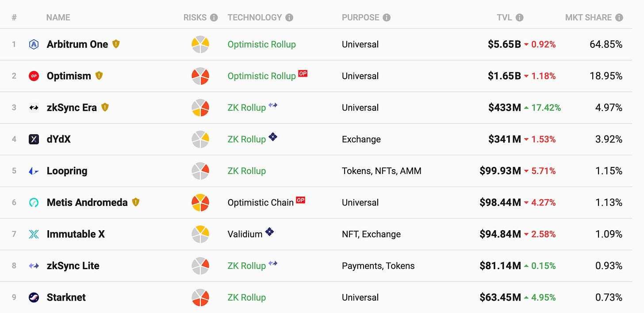The height and width of the screenshot is (313, 644).
Task: Click the Immutable X TVL value $94.84M
Action: (x=500, y=234)
